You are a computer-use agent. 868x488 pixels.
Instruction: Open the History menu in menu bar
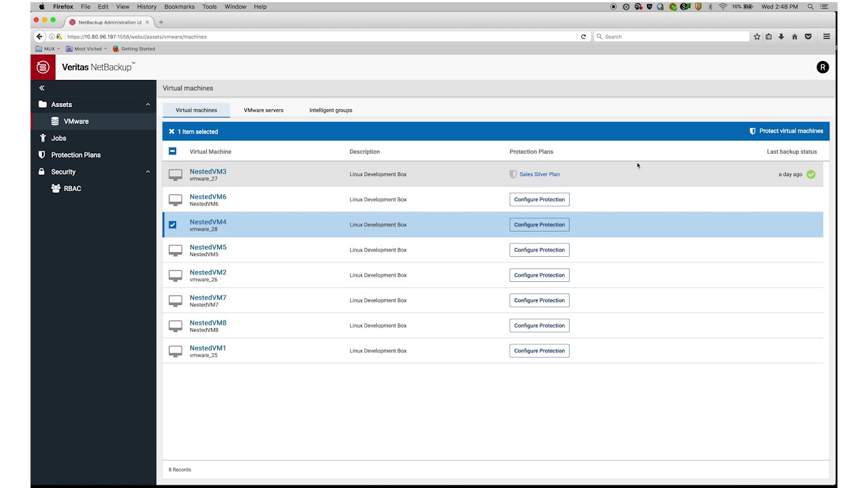(146, 7)
